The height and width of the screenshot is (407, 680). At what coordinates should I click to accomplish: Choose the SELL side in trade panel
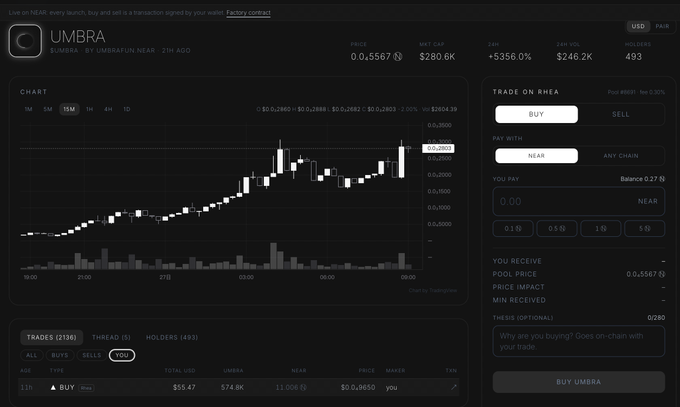621,114
